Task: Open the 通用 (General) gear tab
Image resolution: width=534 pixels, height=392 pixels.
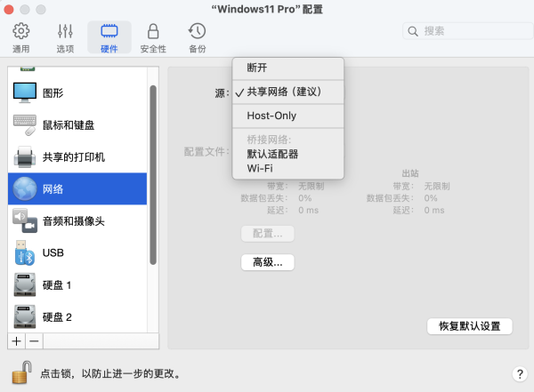Action: [x=20, y=37]
